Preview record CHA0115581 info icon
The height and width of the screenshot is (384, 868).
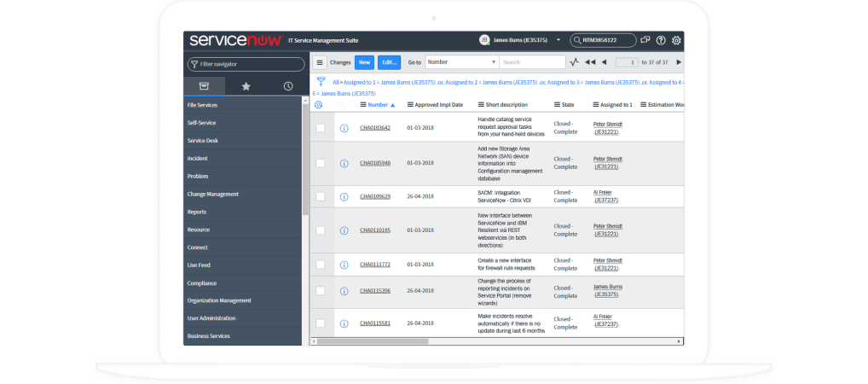point(344,323)
